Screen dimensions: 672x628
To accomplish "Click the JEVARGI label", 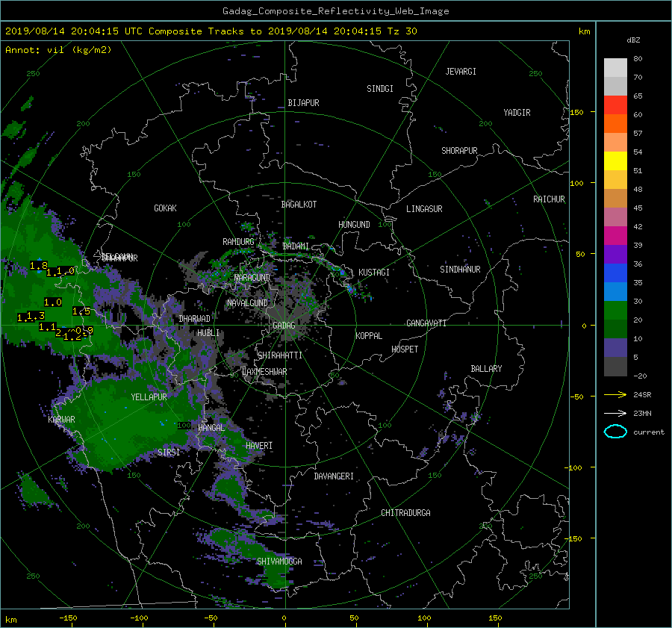I will 461,72.
